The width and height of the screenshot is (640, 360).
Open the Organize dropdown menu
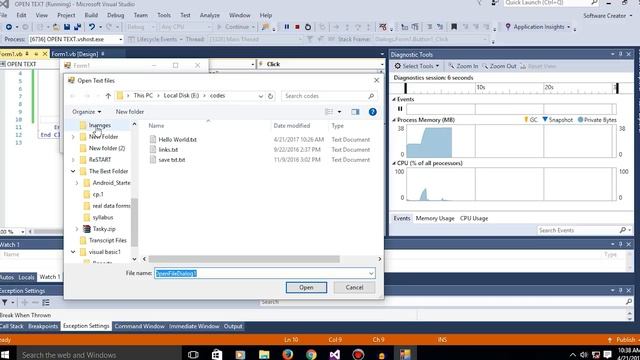87,112
